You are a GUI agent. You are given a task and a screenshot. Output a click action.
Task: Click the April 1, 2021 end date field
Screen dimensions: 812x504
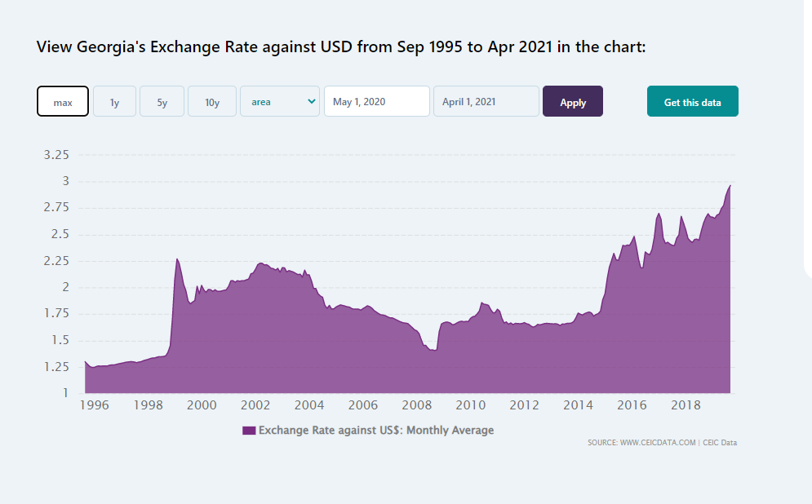[486, 102]
